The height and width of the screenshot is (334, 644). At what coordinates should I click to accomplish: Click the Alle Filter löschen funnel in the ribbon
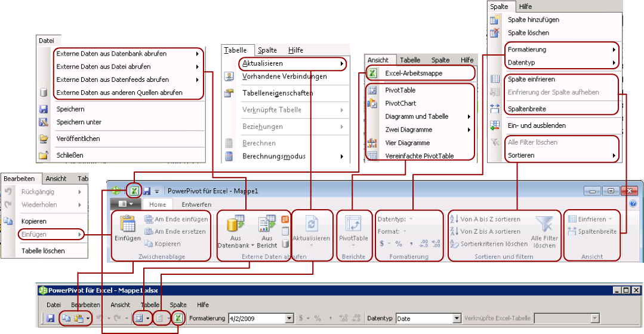[x=544, y=233]
